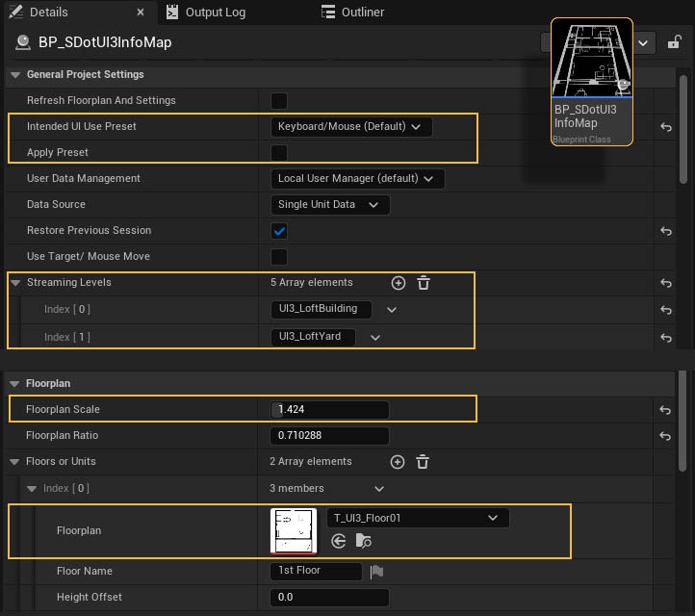Open the T_UI3_Floor01 texture dropdown
This screenshot has height=616, width=695.
[x=418, y=518]
